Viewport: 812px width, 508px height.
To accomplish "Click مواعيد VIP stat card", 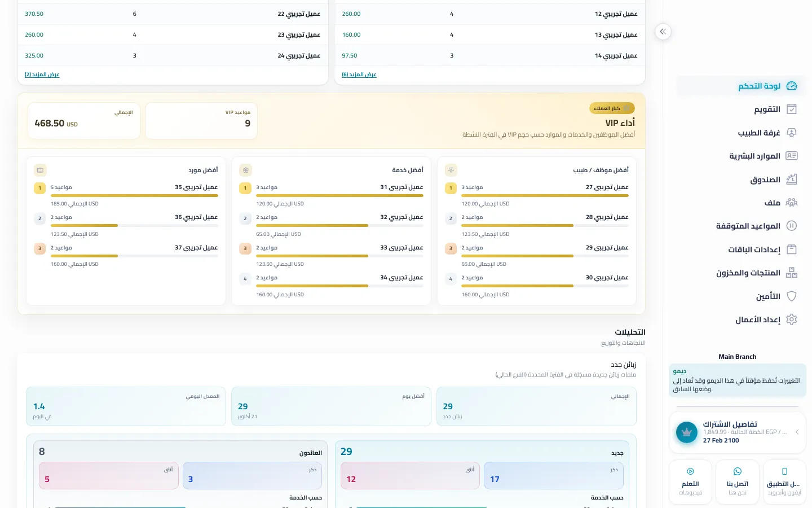I will point(201,120).
